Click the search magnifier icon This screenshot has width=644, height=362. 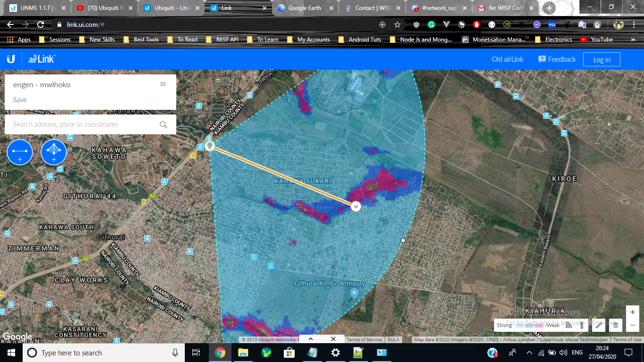(164, 125)
